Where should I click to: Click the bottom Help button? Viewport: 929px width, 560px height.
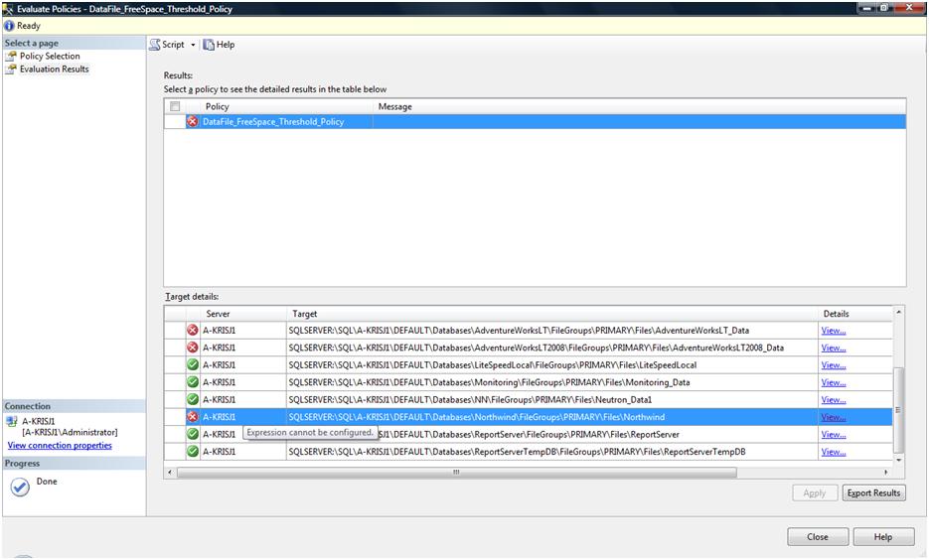point(883,537)
